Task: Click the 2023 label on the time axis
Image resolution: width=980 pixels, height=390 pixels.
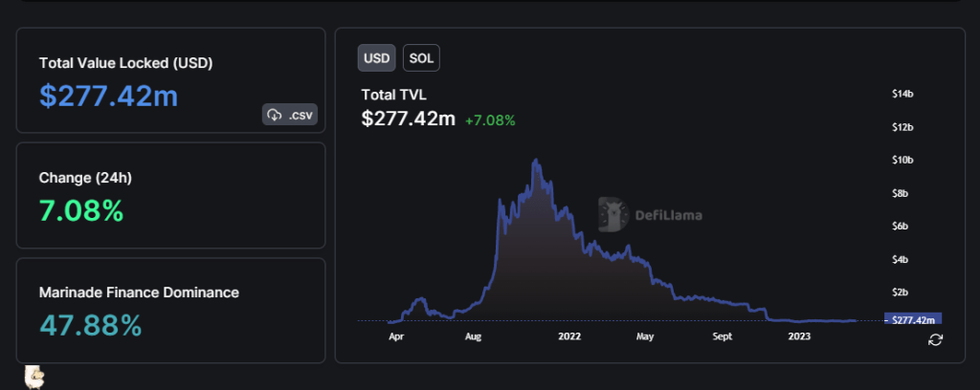Action: pyautogui.click(x=799, y=336)
